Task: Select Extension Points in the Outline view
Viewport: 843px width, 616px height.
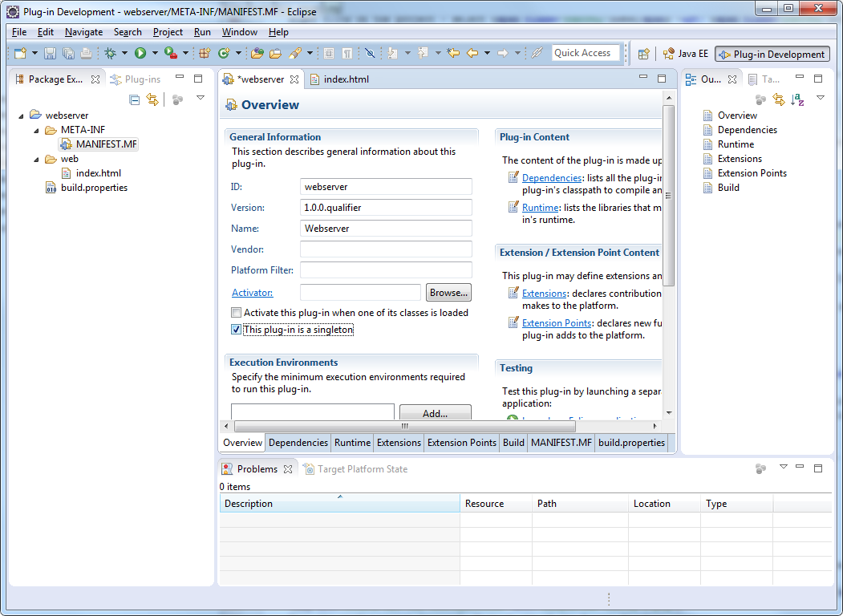Action: 744,173
